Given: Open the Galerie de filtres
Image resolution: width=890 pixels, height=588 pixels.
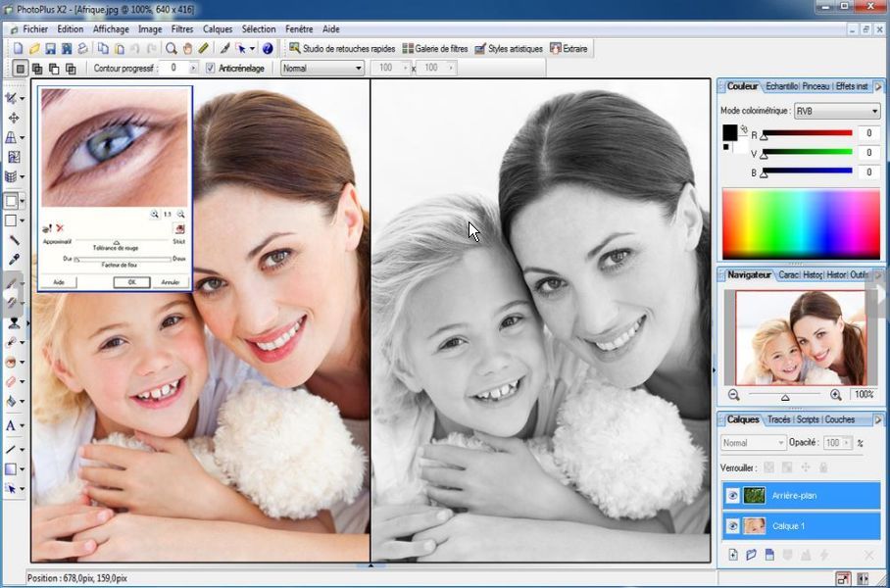Looking at the screenshot, I should click(435, 48).
